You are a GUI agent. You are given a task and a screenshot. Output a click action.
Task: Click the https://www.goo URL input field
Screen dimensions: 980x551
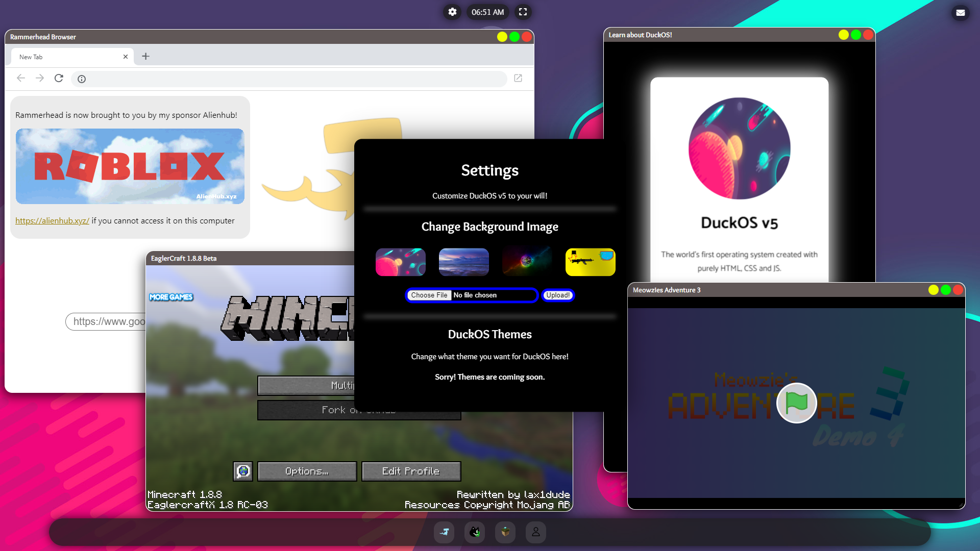click(x=106, y=321)
